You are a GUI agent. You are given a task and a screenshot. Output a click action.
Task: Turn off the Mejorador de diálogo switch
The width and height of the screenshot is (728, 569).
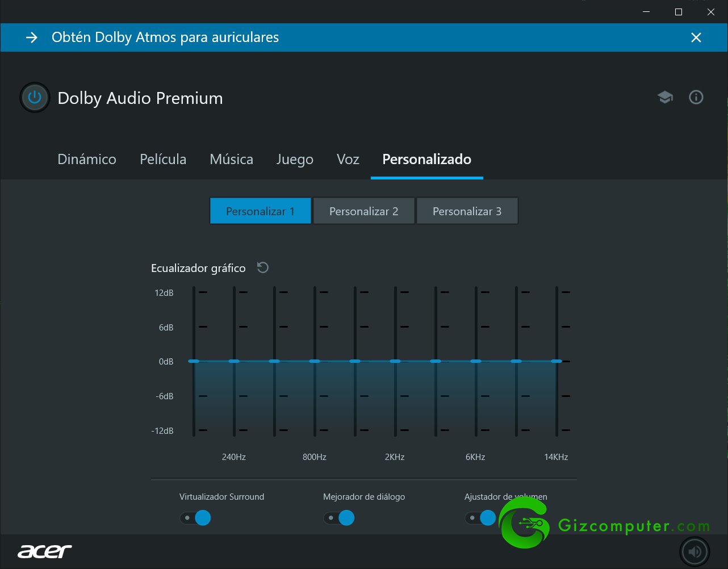pos(339,518)
